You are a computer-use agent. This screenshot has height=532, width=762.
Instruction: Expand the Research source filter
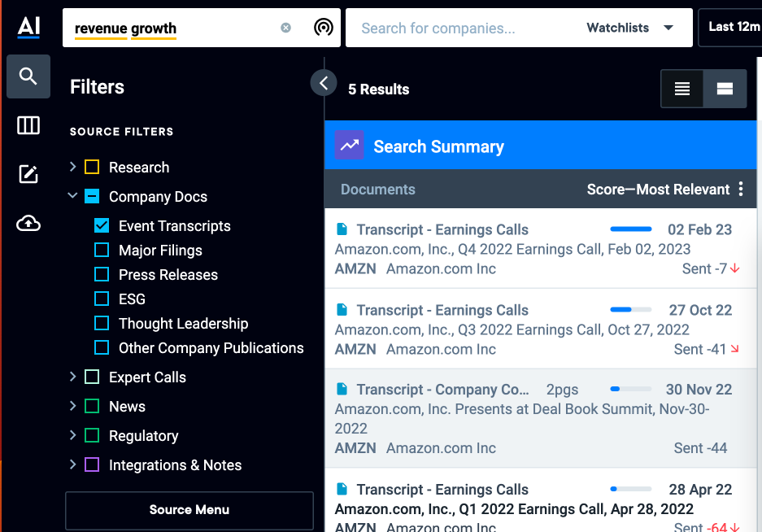pyautogui.click(x=73, y=167)
